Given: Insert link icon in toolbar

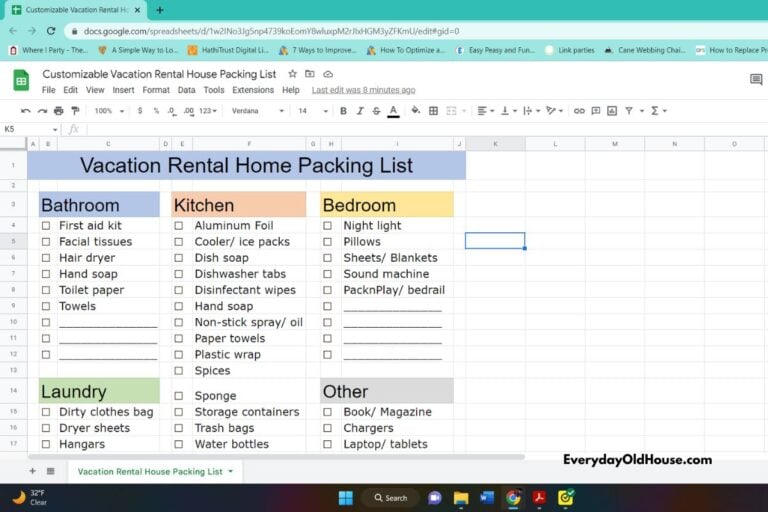Looking at the screenshot, I should (x=579, y=111).
